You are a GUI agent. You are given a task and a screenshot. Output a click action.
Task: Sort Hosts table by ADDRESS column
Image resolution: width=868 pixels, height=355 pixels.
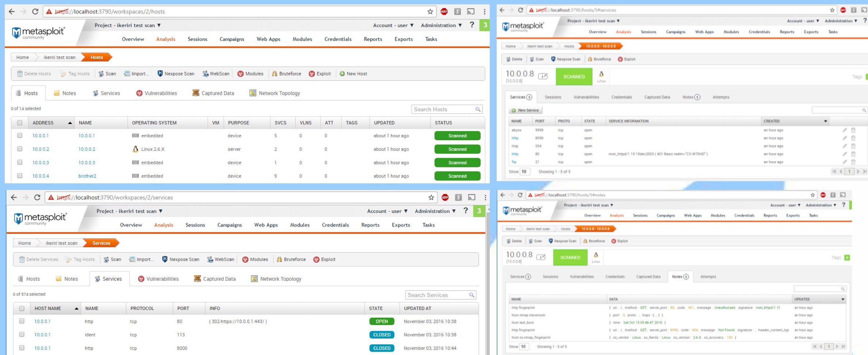[x=52, y=123]
